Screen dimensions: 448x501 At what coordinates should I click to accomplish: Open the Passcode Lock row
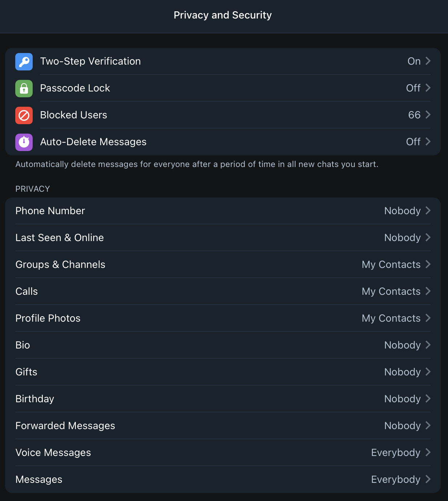[75, 88]
